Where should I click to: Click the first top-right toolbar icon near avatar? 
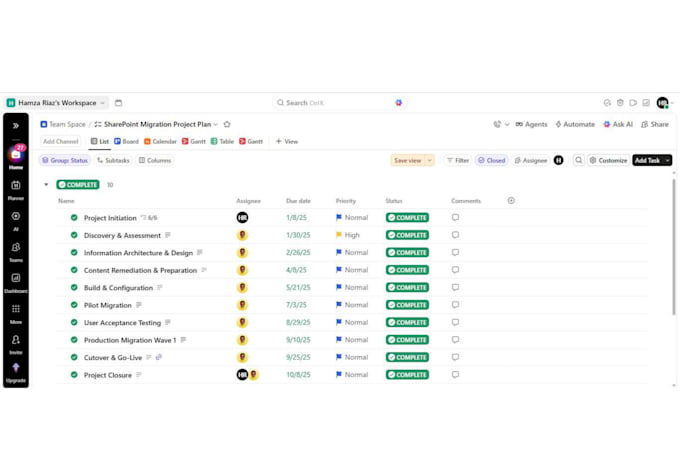607,103
